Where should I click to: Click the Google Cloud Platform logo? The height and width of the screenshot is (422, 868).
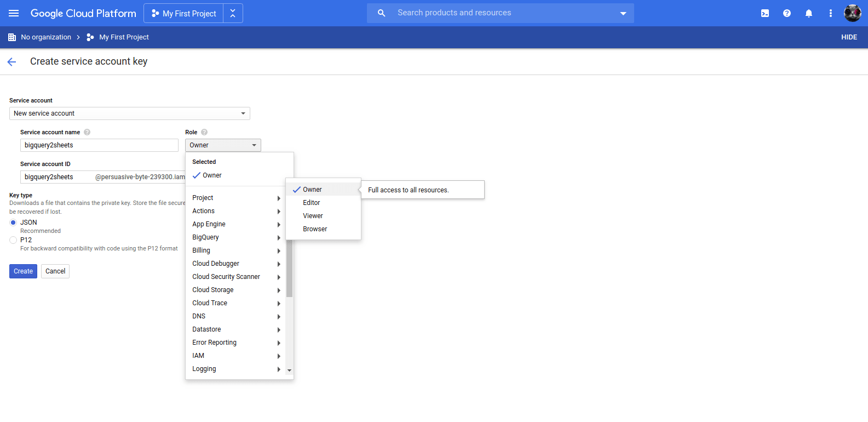point(83,13)
